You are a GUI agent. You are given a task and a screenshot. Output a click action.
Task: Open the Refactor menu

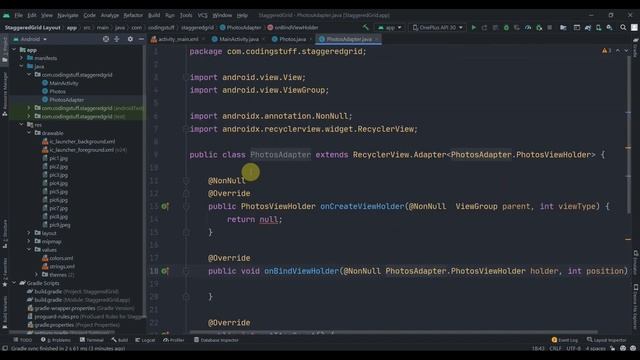coord(133,15)
